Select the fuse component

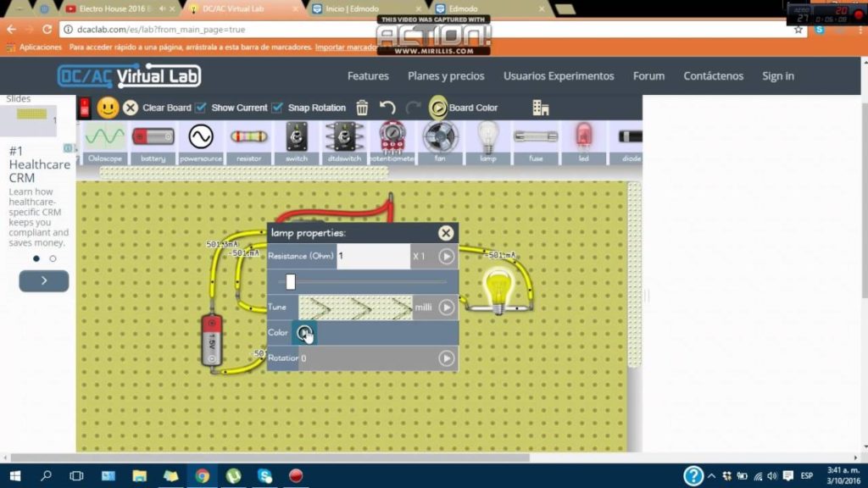[536, 136]
